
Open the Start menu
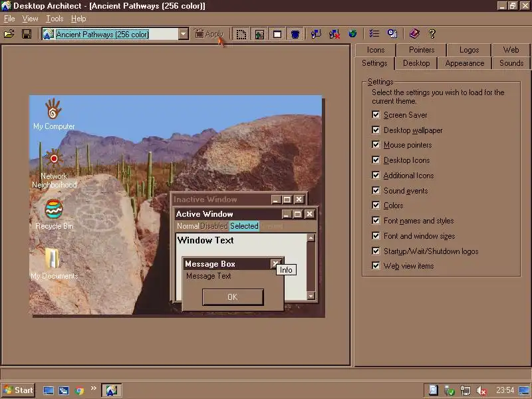tap(19, 390)
